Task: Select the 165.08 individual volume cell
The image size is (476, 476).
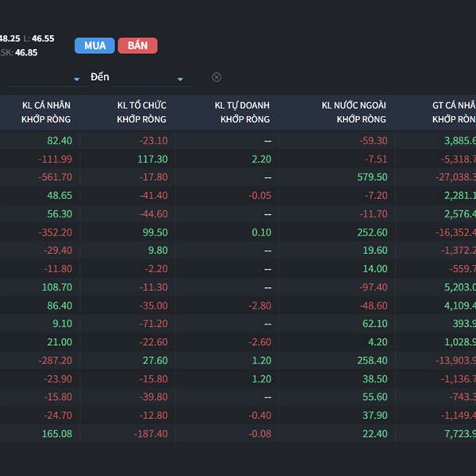Action: tap(57, 433)
